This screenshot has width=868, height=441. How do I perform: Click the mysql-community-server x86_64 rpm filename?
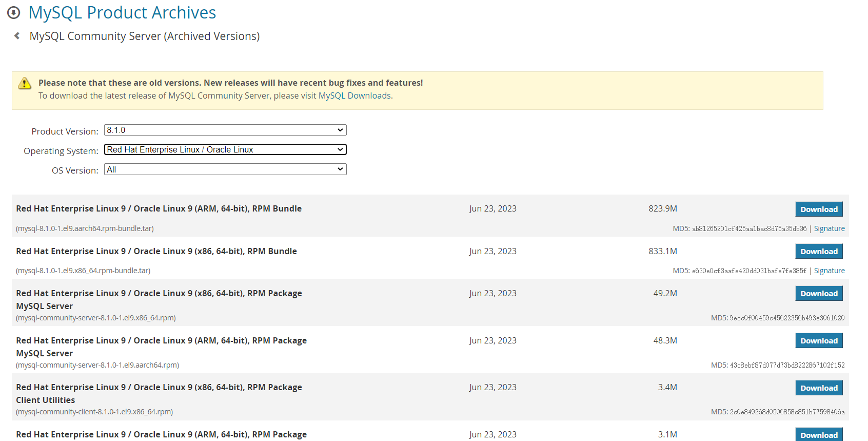coord(96,318)
